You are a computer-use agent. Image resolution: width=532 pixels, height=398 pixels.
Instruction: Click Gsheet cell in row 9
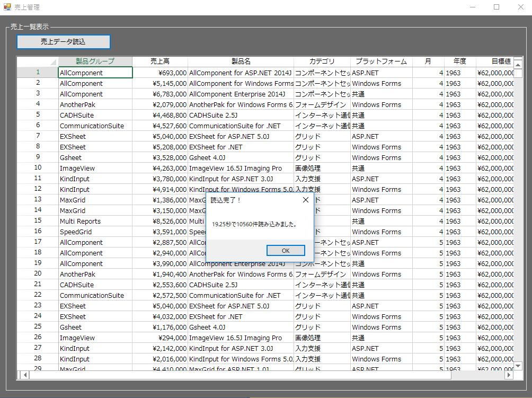click(x=95, y=157)
